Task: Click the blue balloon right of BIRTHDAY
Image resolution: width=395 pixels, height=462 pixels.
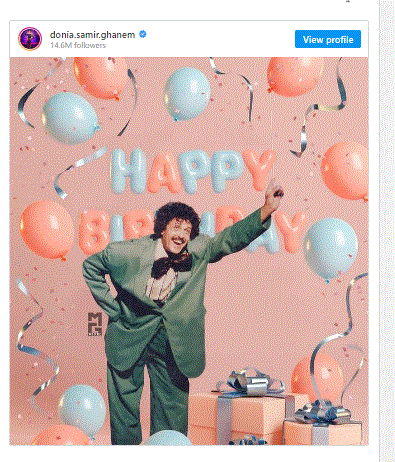Action: pos(330,249)
